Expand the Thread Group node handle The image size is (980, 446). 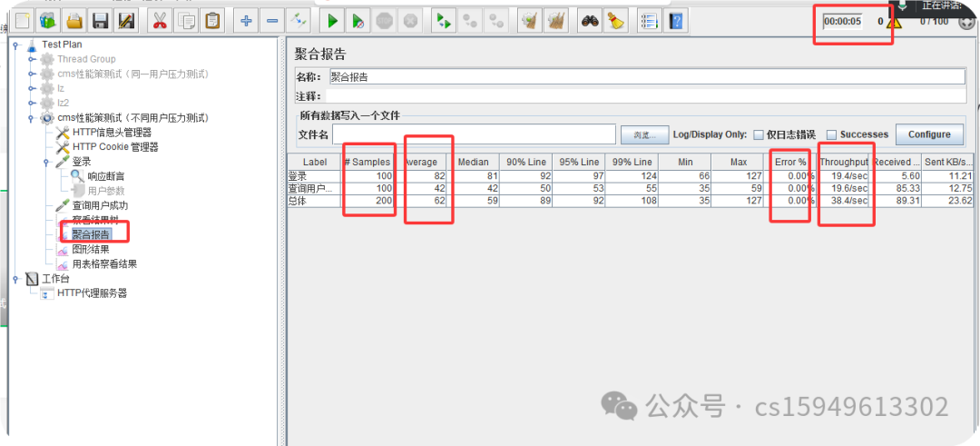(31, 59)
